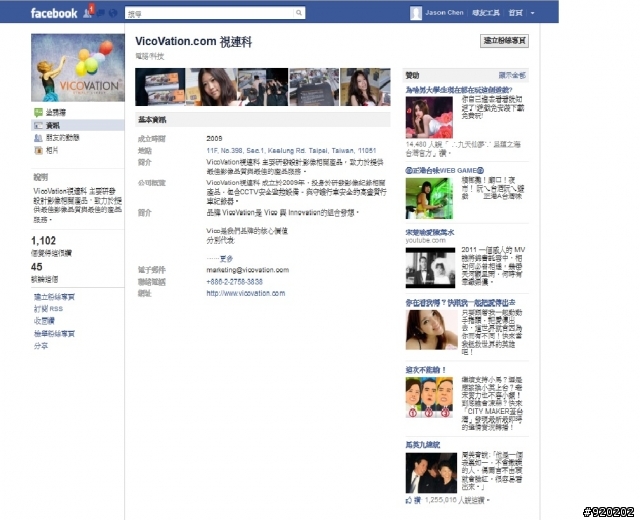The image size is (640, 520).
Task: Open second photo thumbnail of woman
Action: coord(211,87)
